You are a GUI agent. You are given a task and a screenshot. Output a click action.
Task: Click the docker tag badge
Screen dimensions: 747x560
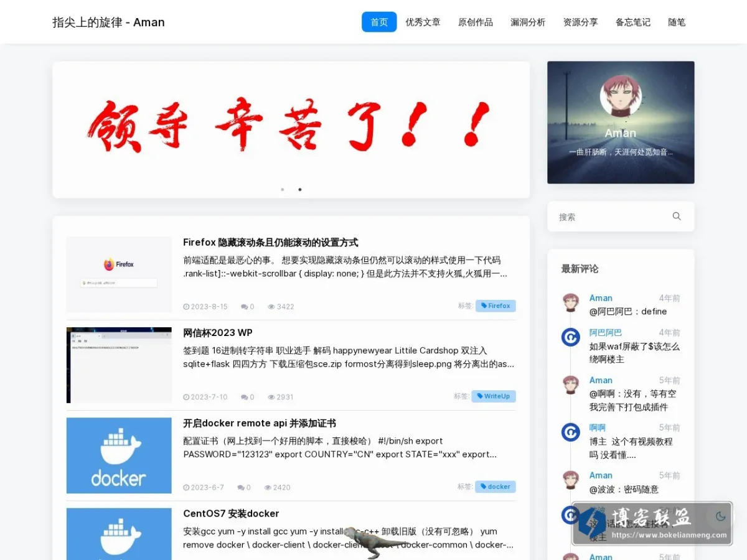496,487
